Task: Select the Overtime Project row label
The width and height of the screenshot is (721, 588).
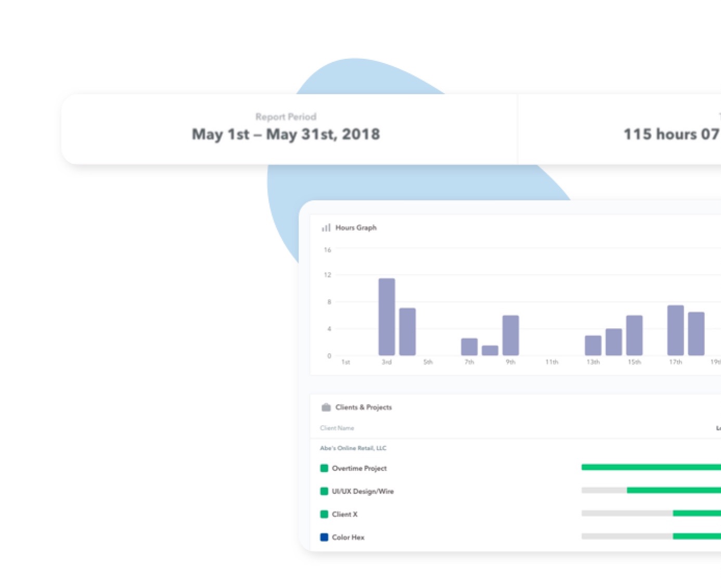Action: 359,468
